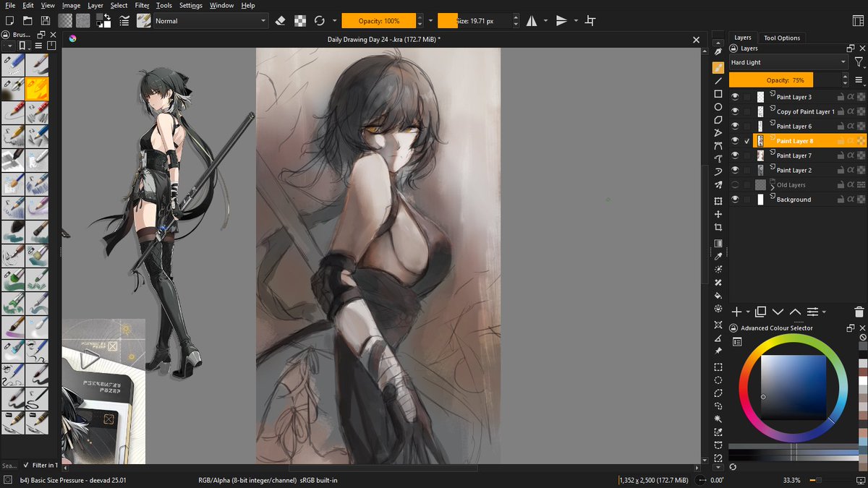Open the layer filter funnel menu
Screen dimensions: 868x488
(x=859, y=63)
